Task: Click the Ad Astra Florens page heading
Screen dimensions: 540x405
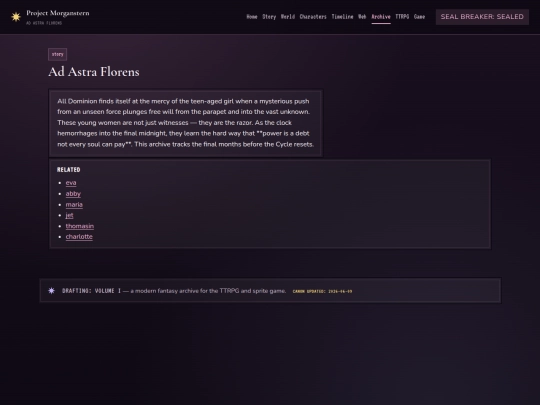Action: click(x=94, y=72)
